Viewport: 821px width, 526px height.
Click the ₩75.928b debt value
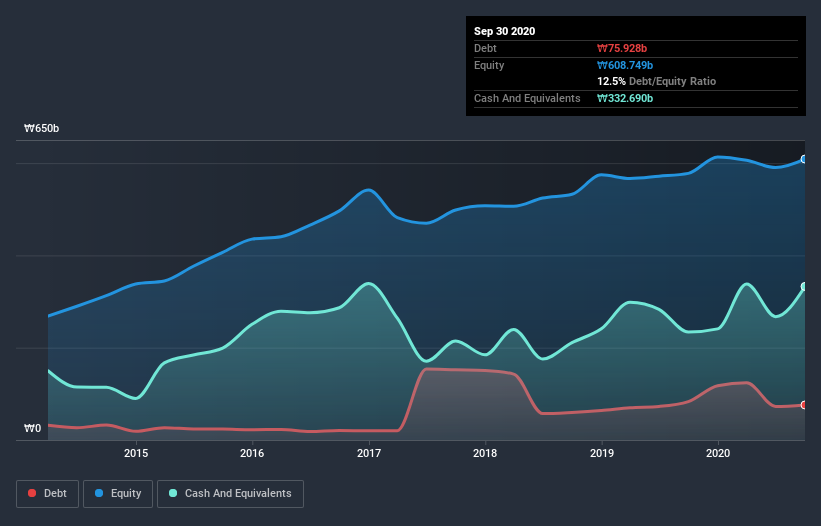click(x=622, y=48)
